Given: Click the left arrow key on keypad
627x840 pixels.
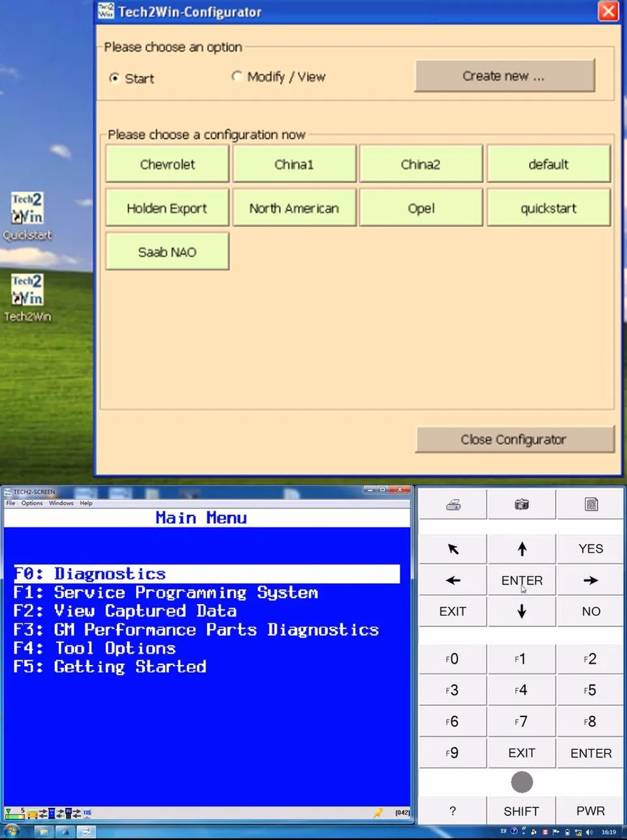Looking at the screenshot, I should (453, 580).
